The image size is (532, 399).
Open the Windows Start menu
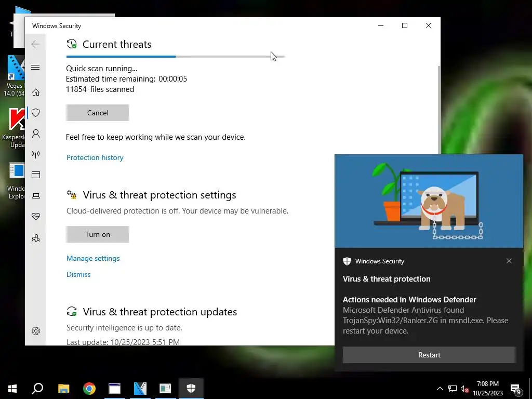[x=12, y=389]
